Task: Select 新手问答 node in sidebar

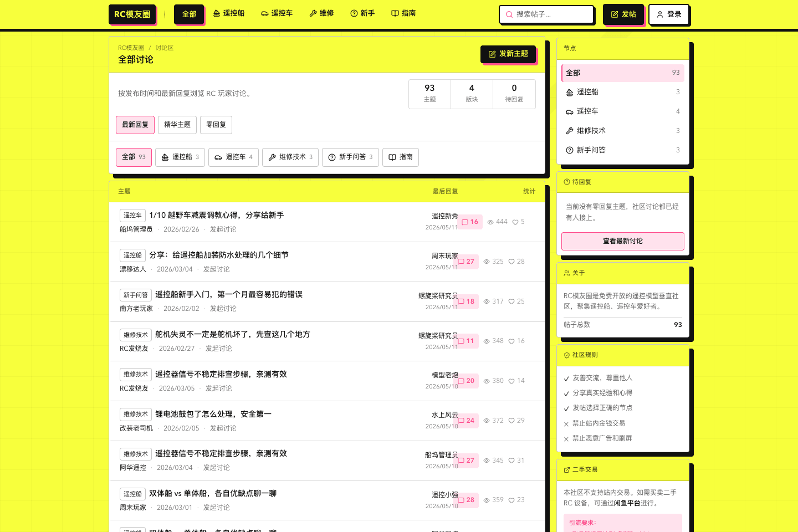Action: pyautogui.click(x=623, y=150)
